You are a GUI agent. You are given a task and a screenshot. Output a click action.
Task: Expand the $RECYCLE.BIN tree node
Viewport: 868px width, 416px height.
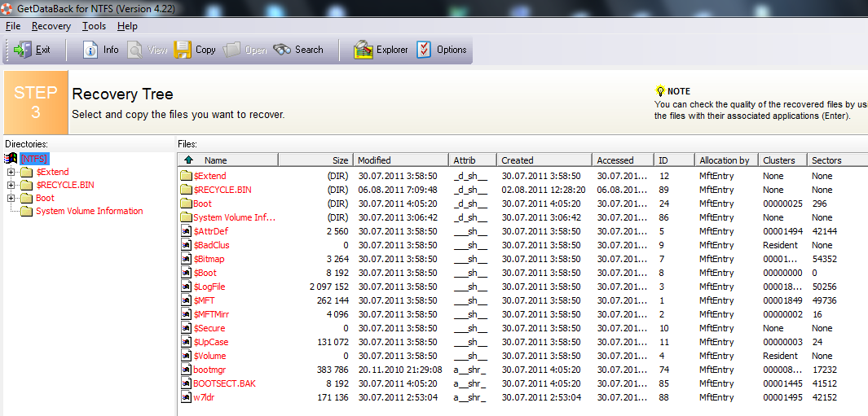(11, 185)
